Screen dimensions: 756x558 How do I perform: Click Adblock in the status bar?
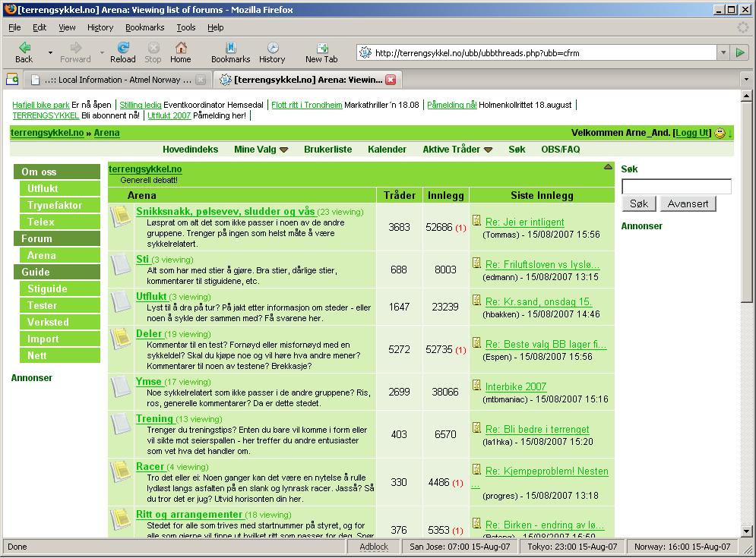(x=374, y=547)
